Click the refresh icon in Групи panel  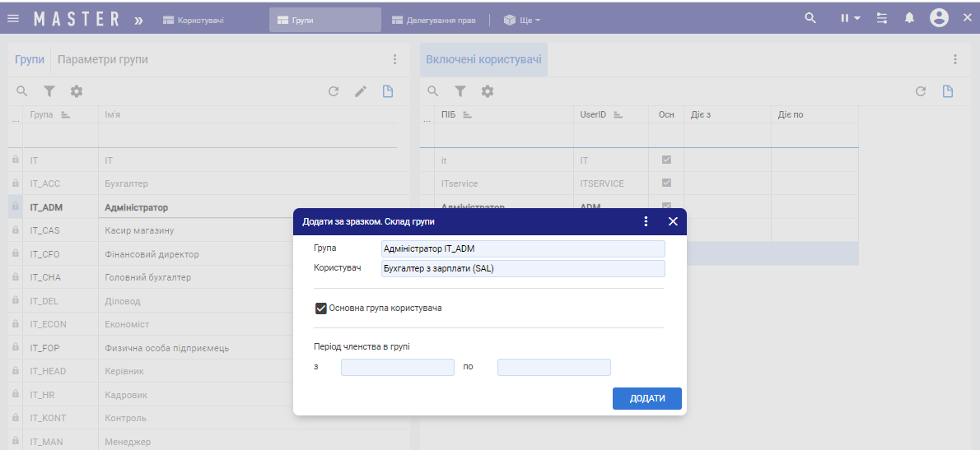click(334, 91)
